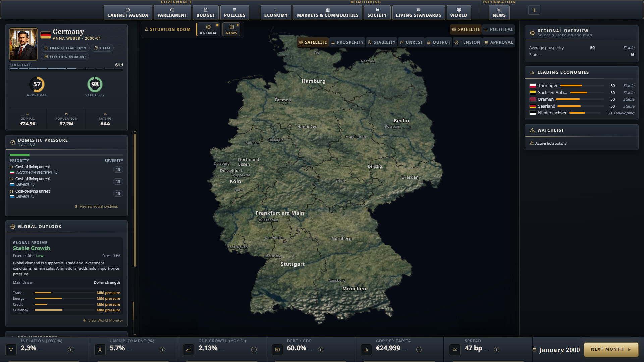Open Spread info icon
The height and width of the screenshot is (362, 644).
[497, 350]
